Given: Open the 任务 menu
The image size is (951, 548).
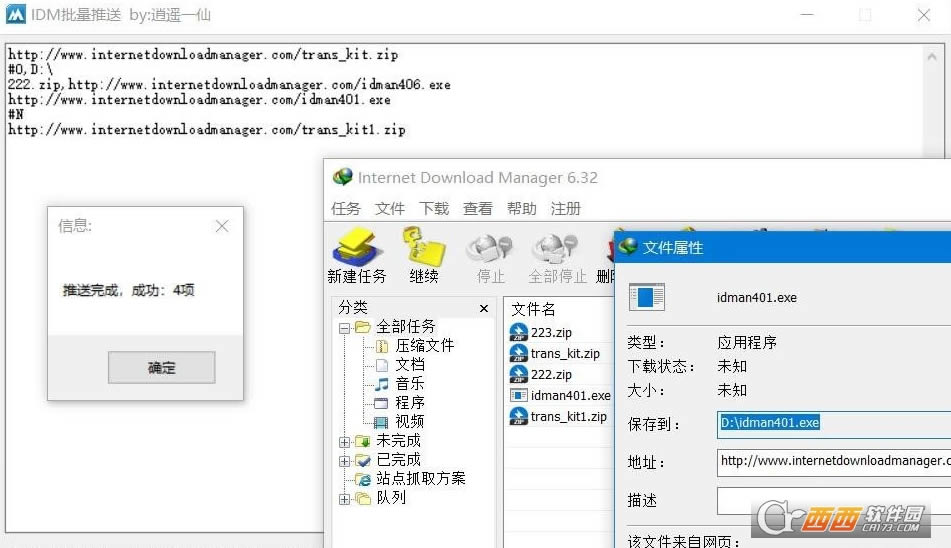Looking at the screenshot, I should (x=346, y=209).
